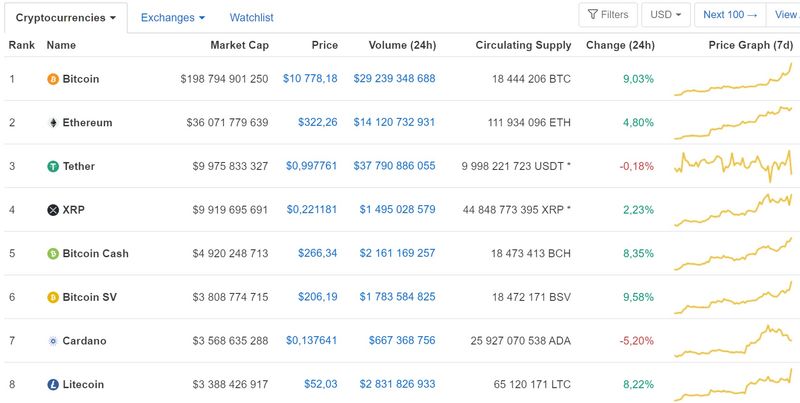Open the Ethereum name link
The width and height of the screenshot is (800, 403).
[87, 123]
